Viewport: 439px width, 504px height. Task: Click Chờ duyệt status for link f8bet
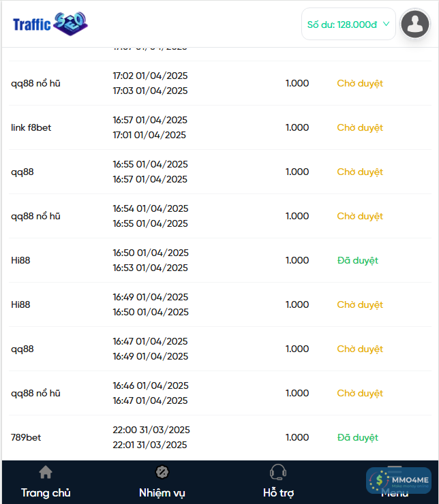click(360, 128)
